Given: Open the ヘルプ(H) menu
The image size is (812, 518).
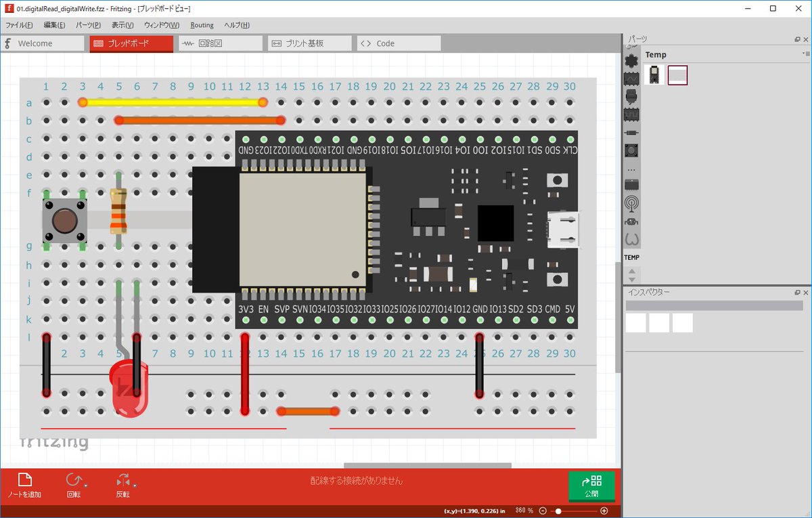Looking at the screenshot, I should [x=236, y=25].
